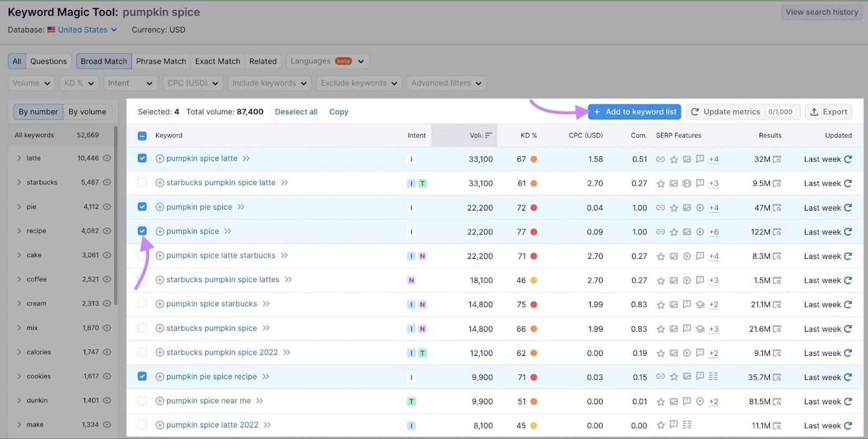
Task: Click the Export upload icon
Action: point(814,112)
